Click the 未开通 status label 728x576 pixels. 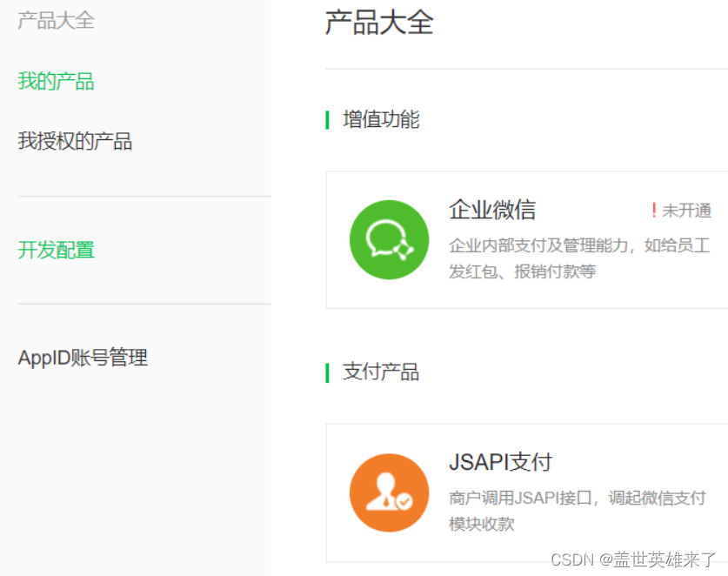686,211
